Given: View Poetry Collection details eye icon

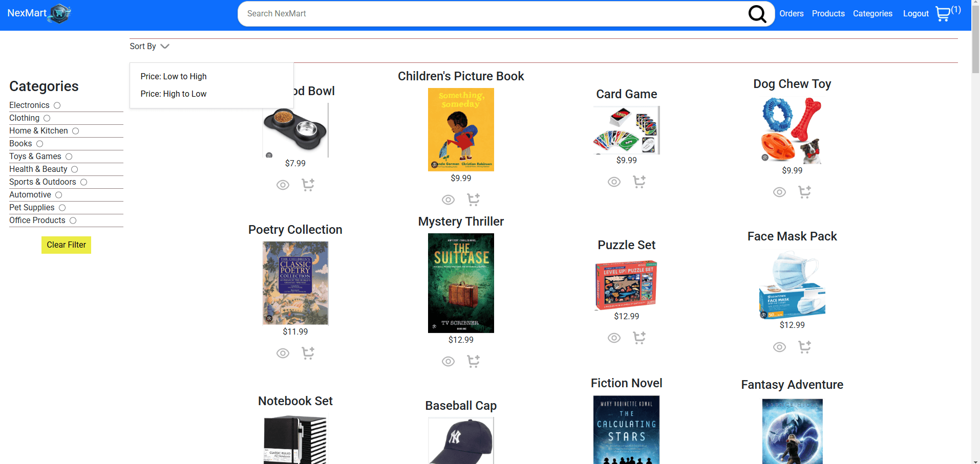Looking at the screenshot, I should click(283, 353).
